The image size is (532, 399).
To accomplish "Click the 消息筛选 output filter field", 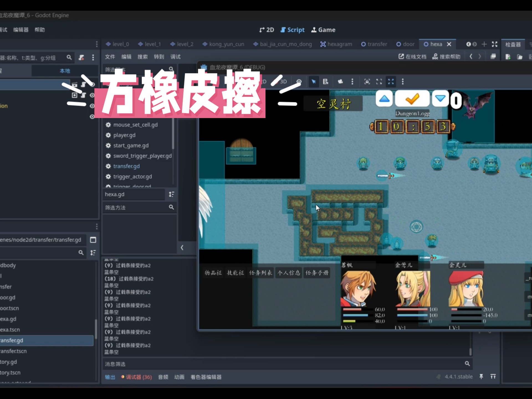I will [x=287, y=364].
